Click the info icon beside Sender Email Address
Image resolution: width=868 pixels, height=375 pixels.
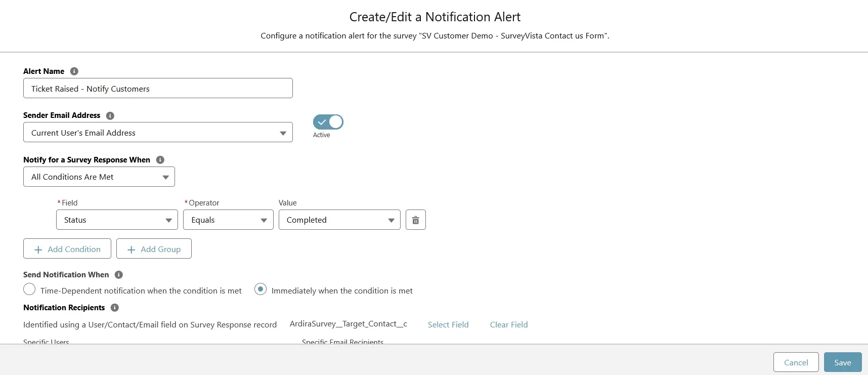click(110, 115)
